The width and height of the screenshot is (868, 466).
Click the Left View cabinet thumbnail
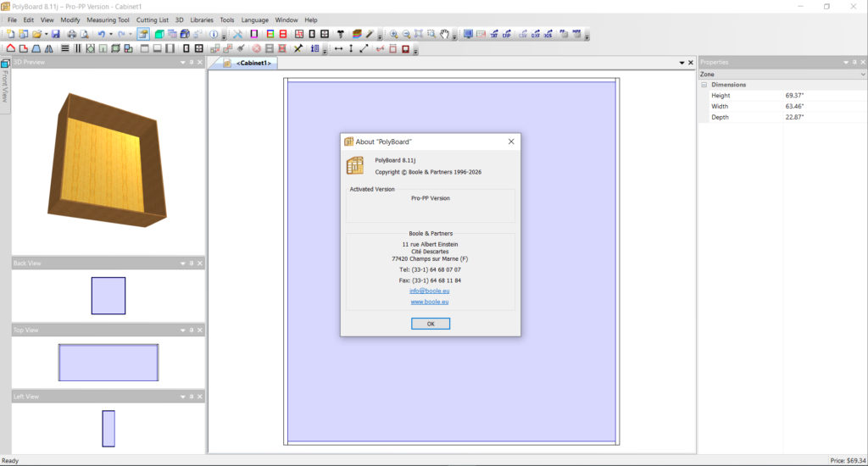(x=108, y=429)
